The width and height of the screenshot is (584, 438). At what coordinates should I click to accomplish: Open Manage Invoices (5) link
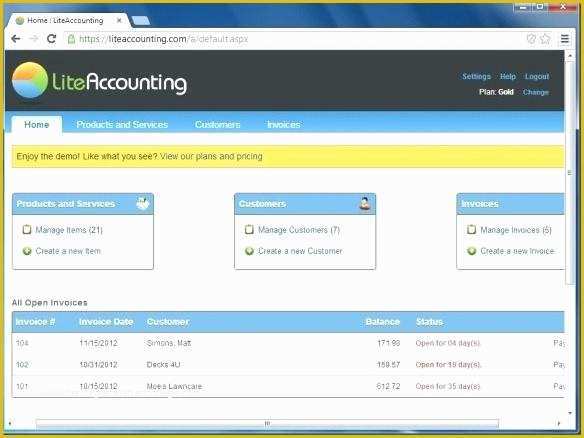click(x=516, y=230)
